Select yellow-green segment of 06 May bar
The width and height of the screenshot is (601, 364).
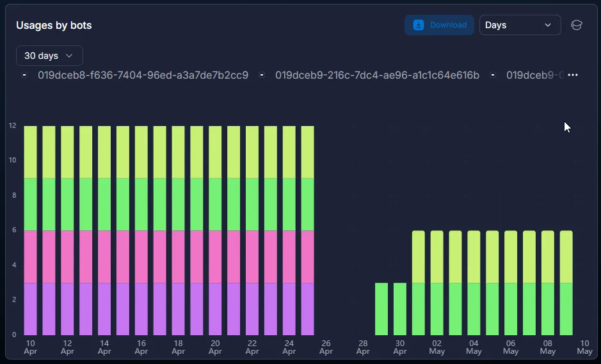point(511,257)
